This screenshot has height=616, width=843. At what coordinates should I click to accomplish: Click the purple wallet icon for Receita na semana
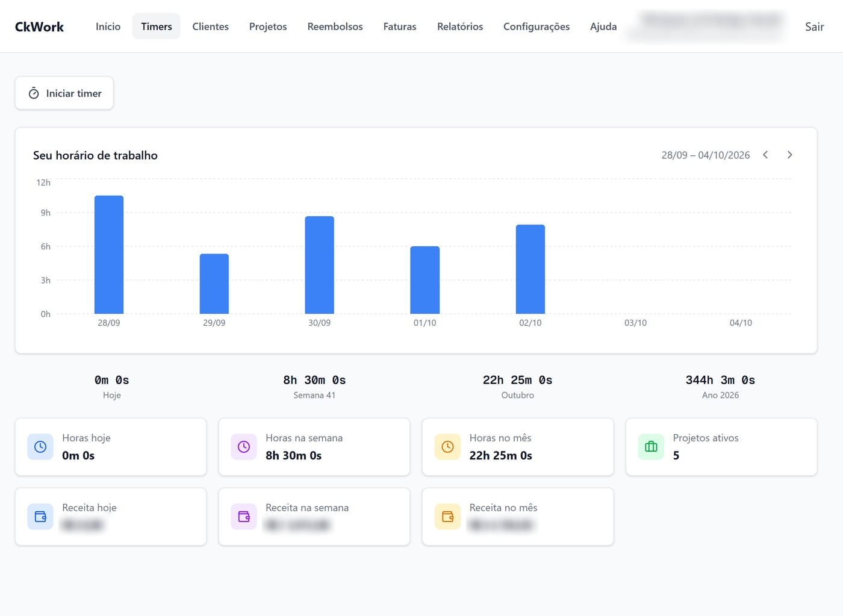(x=244, y=517)
